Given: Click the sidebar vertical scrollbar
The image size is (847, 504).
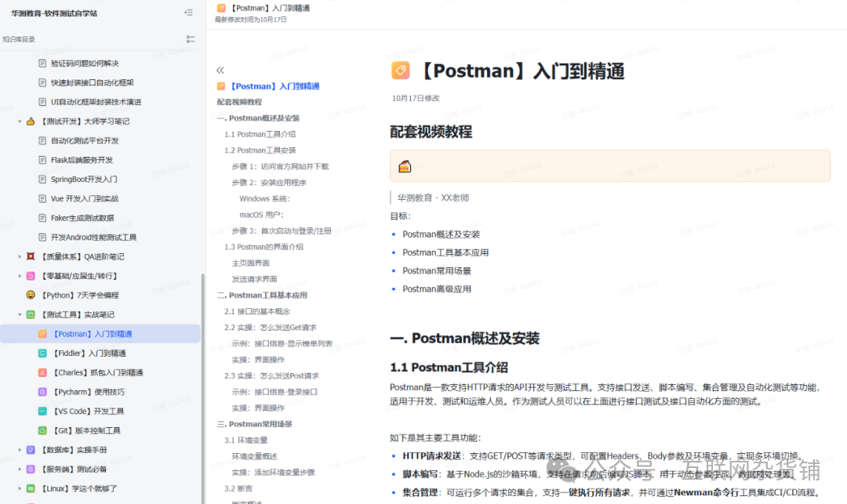Looking at the screenshot, I should click(203, 389).
